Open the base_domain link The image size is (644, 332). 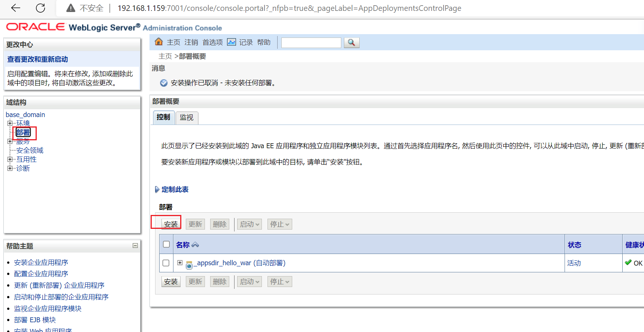[25, 115]
